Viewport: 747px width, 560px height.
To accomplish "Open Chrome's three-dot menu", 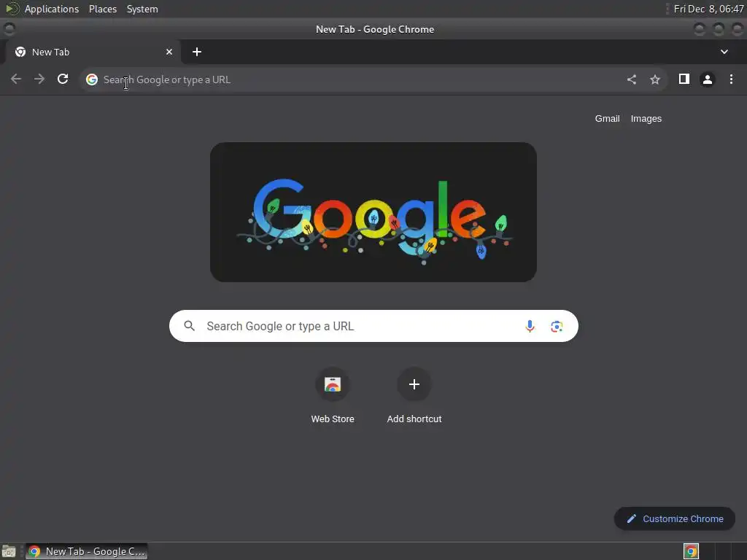I will (x=731, y=79).
